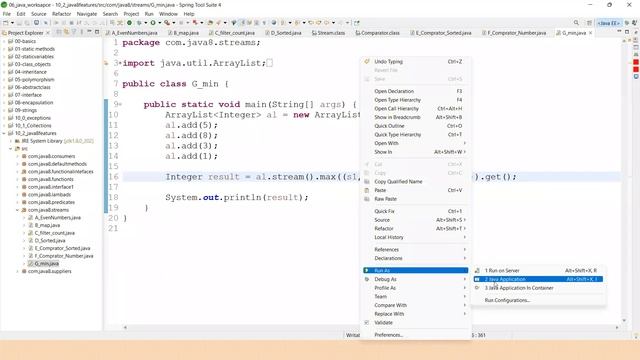Viewport: 640px width, 360px height.
Task: Collapse the main method fold on line 9
Action: 120,104
